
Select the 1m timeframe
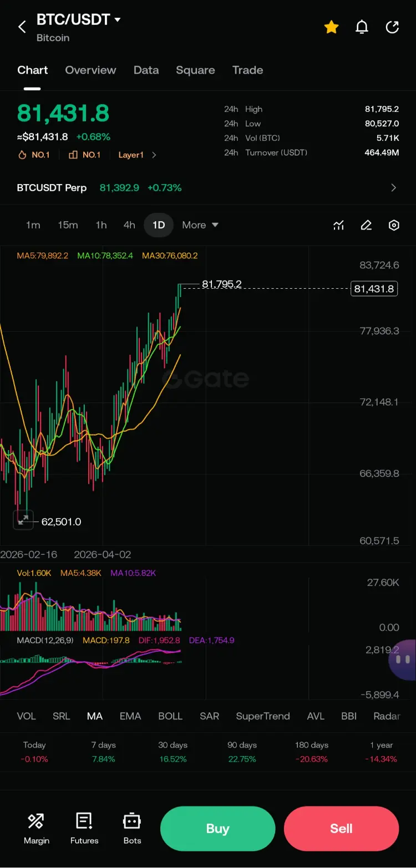(33, 225)
